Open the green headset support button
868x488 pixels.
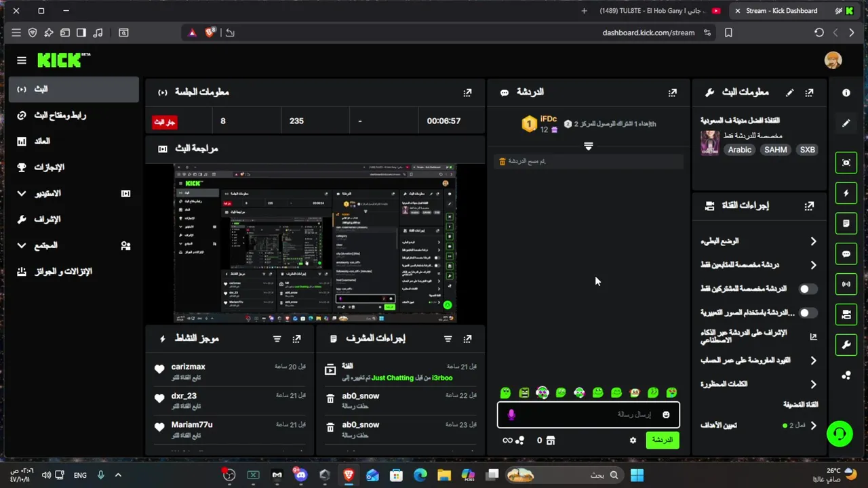point(840,434)
